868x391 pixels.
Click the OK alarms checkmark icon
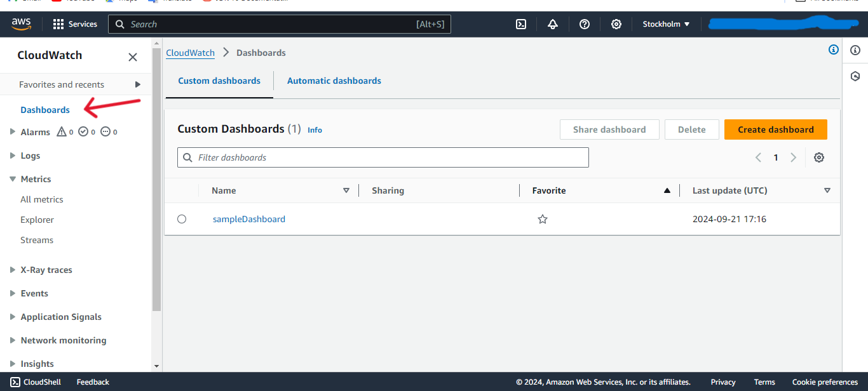coord(83,132)
